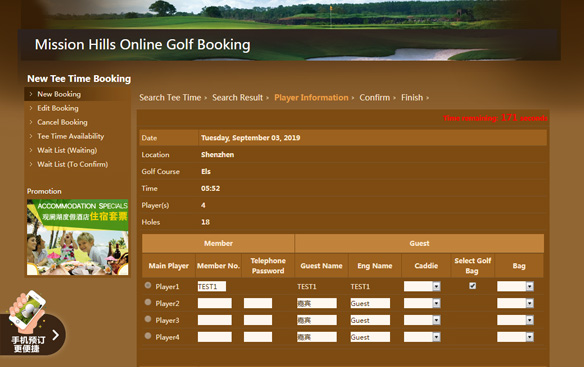
Task: Select Player2 as main player
Action: point(148,302)
